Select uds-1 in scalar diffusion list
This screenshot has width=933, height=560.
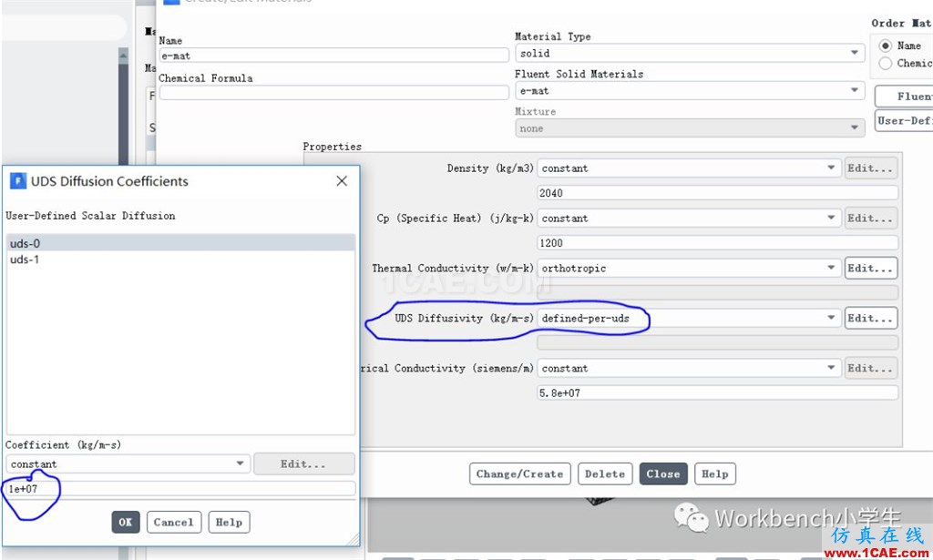[181, 260]
